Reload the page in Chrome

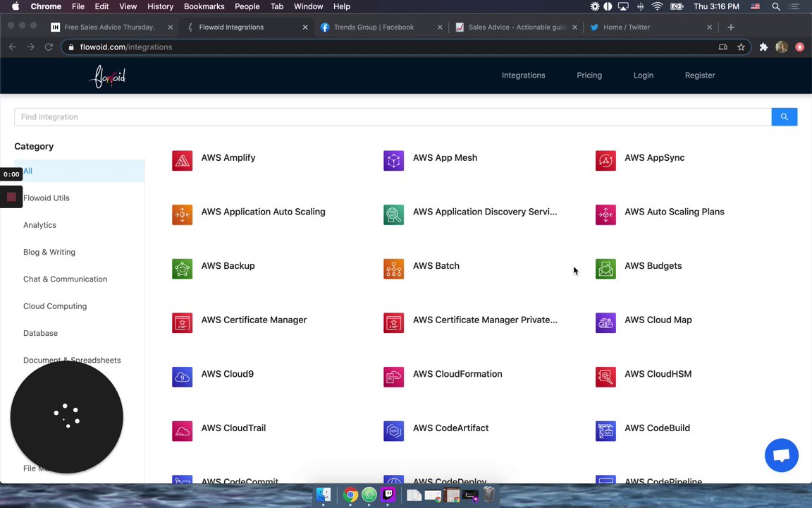49,47
